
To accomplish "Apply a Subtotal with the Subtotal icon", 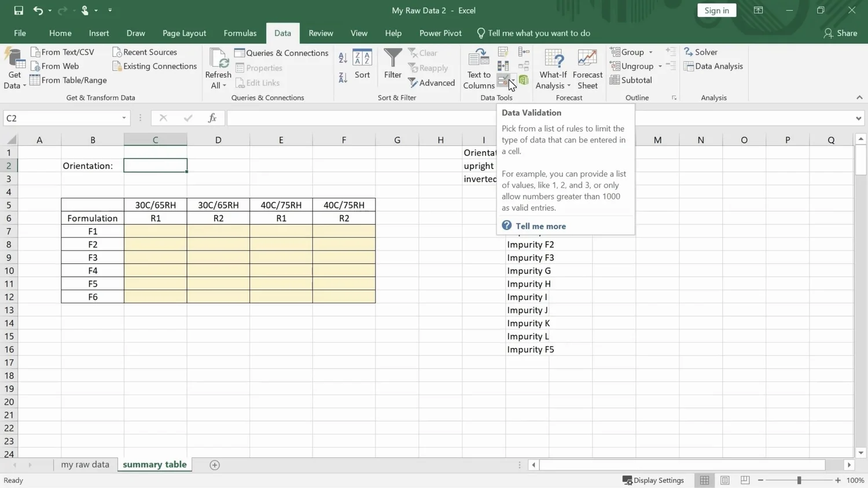I will coord(630,80).
